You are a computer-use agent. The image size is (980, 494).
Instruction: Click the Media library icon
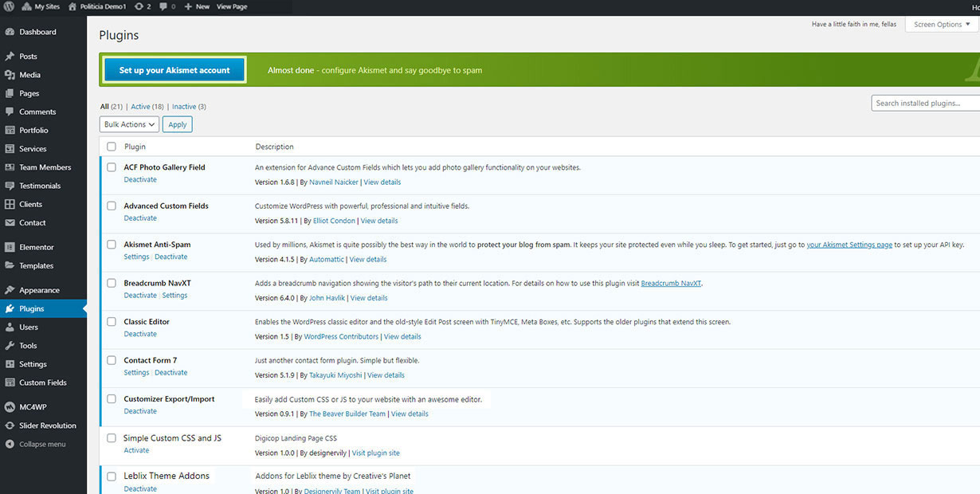tap(10, 75)
